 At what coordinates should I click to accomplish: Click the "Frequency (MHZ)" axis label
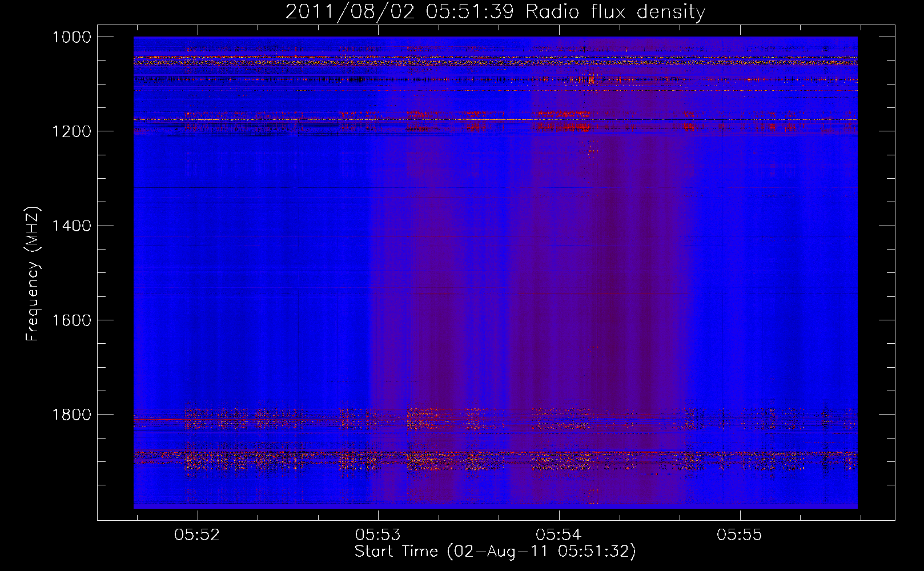tap(33, 274)
